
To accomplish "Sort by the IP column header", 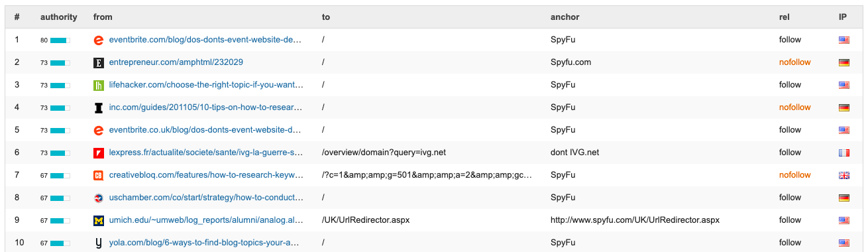I will [843, 17].
